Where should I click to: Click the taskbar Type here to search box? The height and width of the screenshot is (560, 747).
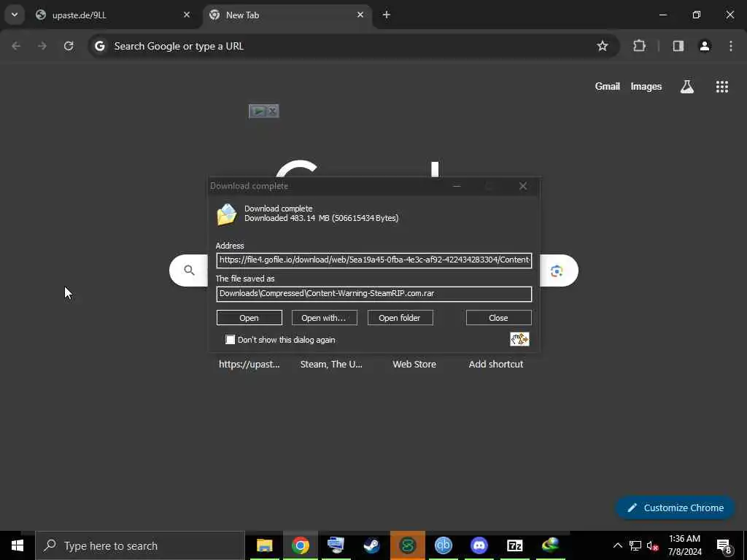140,545
